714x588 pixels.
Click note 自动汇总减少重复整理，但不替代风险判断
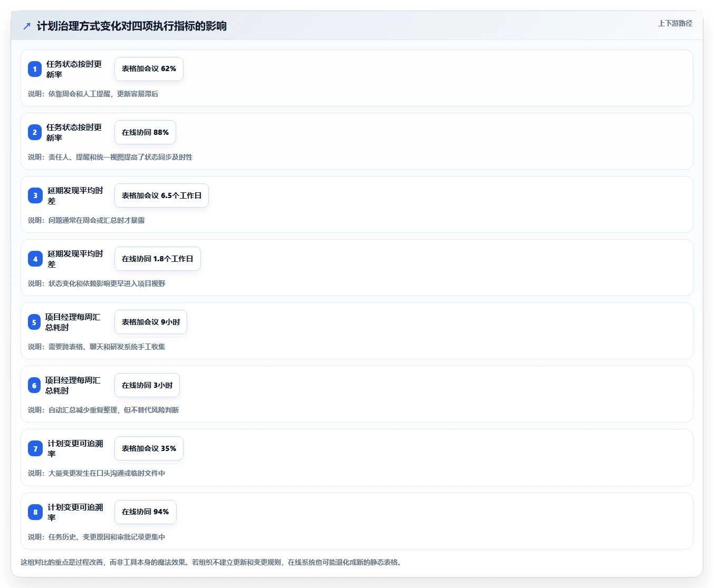coord(113,410)
